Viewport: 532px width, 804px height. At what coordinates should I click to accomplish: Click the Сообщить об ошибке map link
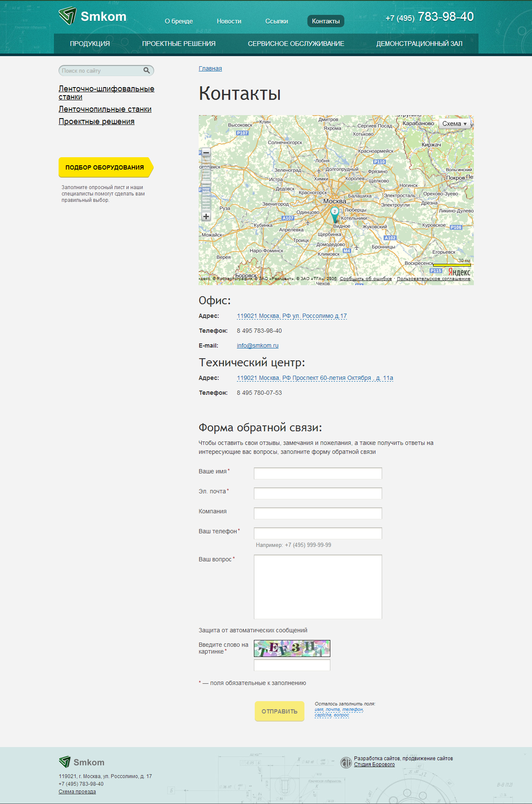366,279
